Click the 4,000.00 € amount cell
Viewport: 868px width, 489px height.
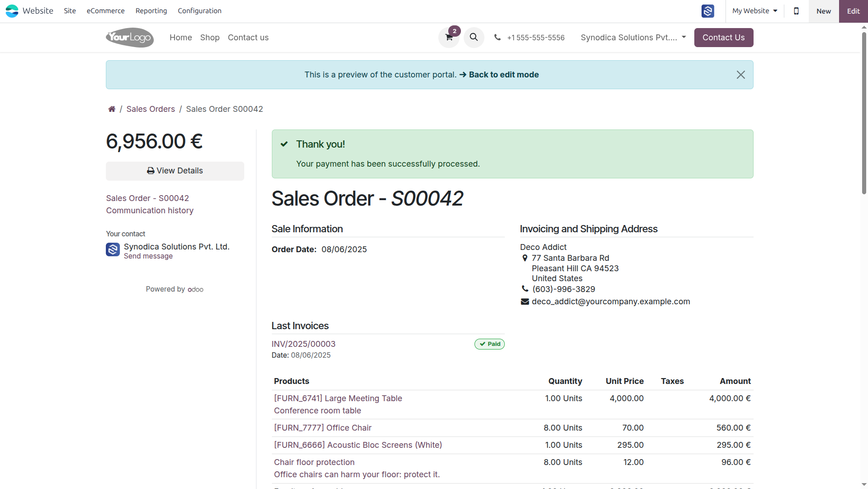730,398
